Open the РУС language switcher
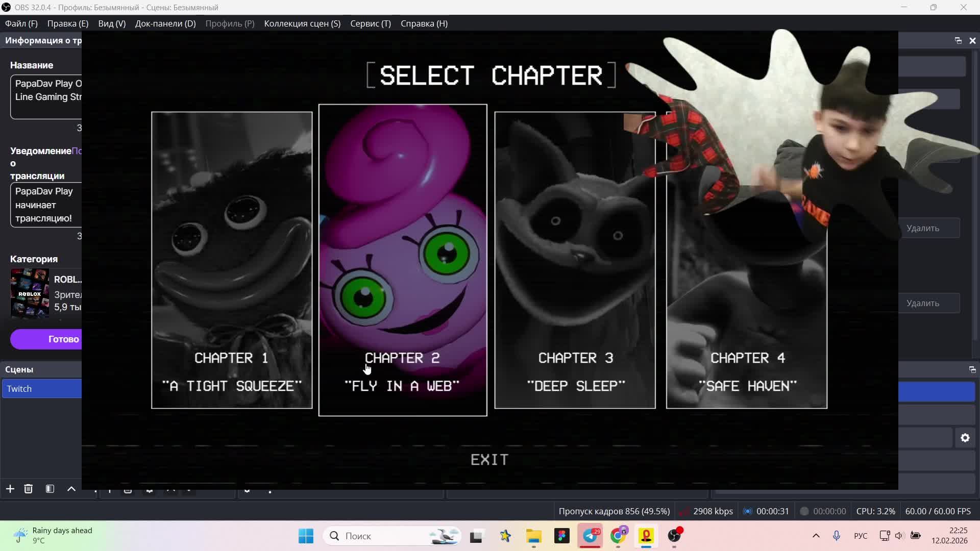 coord(861,536)
